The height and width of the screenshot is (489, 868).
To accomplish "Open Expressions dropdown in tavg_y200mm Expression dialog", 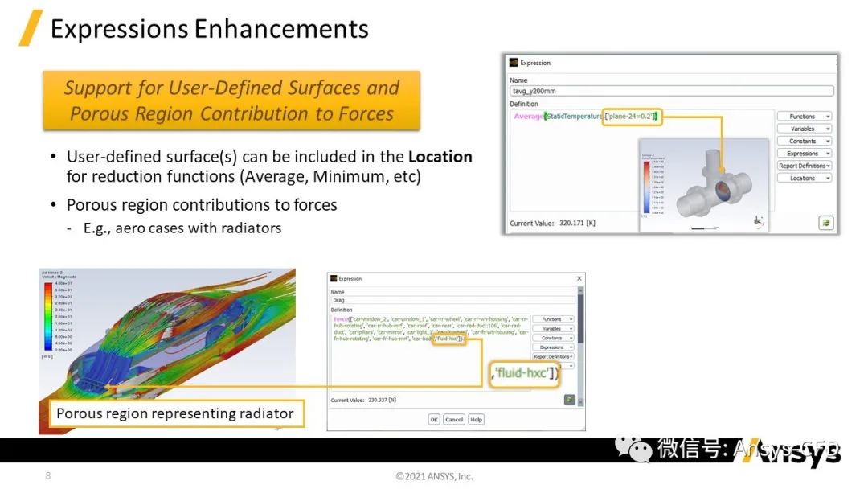I will [x=805, y=154].
